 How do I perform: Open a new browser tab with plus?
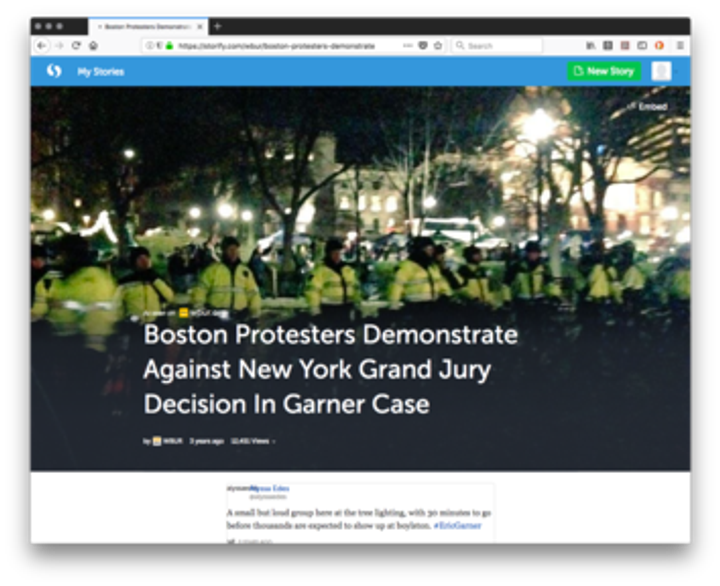tap(218, 27)
